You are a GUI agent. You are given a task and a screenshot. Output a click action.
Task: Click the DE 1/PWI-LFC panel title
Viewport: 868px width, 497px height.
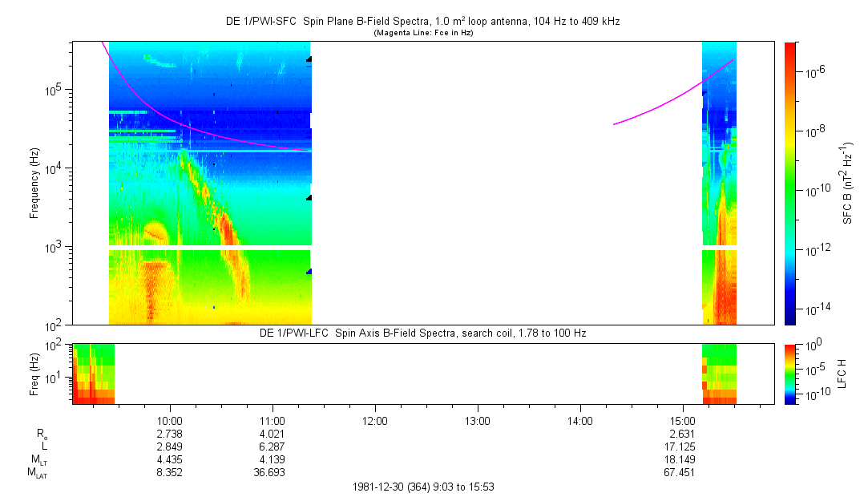[x=422, y=333]
